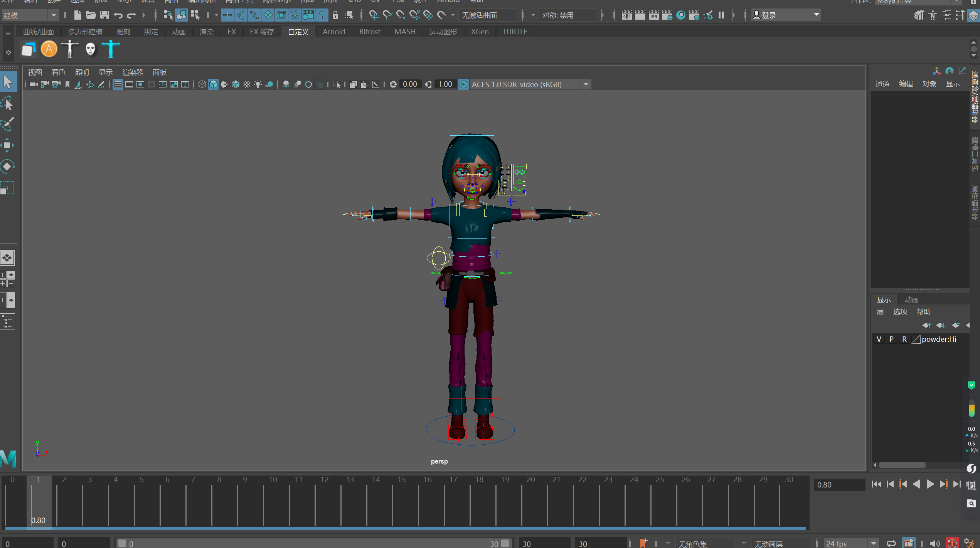Screen dimensions: 980x548
Task: Choose the Paint Selection tool
Action: [x=8, y=124]
